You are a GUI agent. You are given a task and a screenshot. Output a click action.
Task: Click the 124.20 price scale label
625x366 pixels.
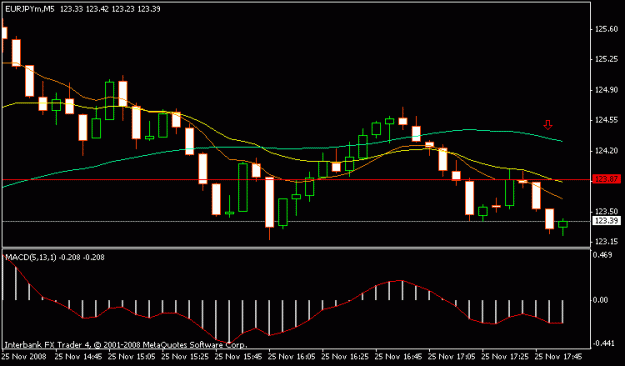point(606,151)
